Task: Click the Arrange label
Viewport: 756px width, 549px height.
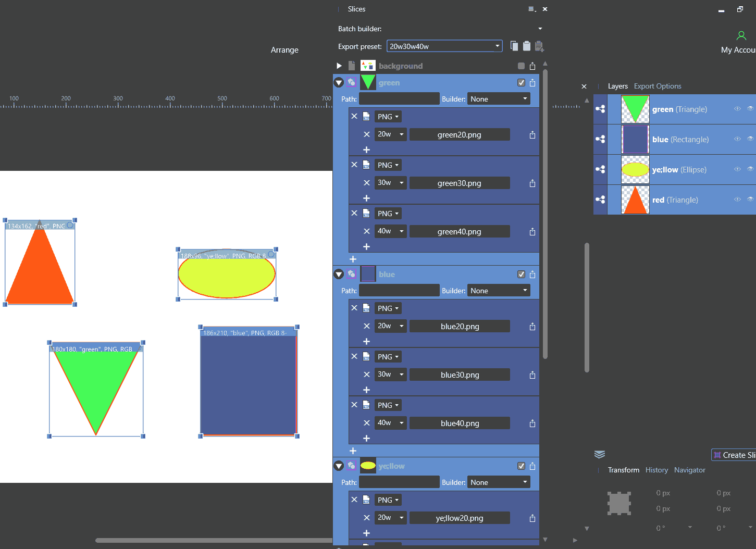Action: [x=284, y=50]
